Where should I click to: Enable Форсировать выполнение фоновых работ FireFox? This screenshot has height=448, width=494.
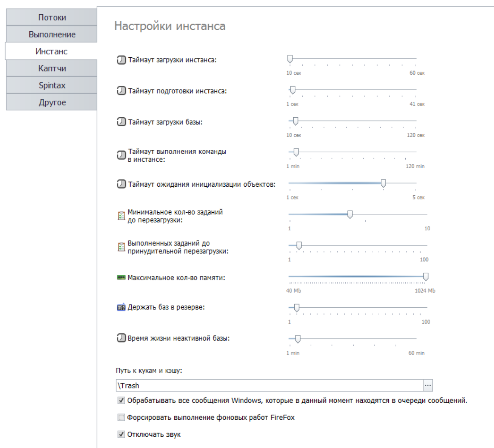coord(121,417)
